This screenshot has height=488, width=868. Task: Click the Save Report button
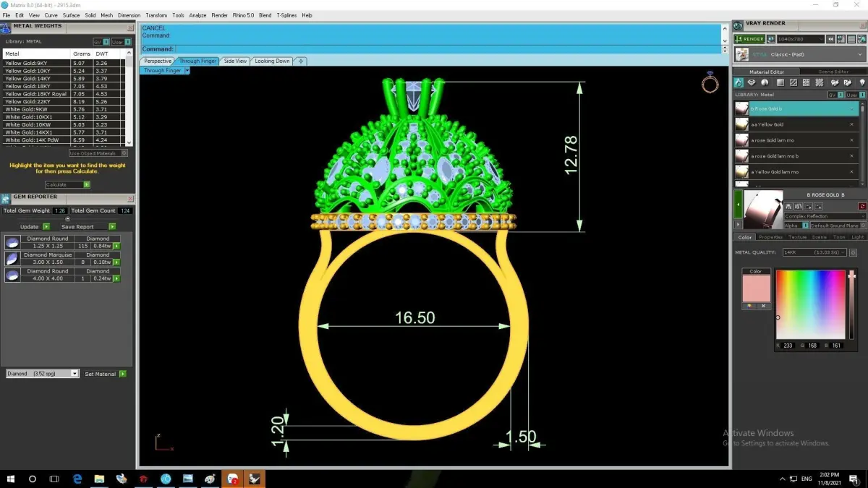(x=88, y=226)
